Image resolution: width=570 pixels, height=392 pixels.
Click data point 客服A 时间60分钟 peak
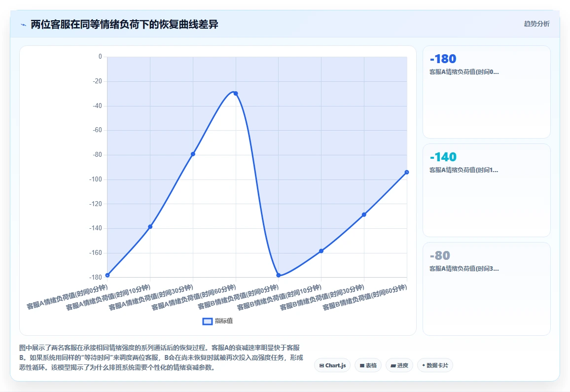coord(236,94)
